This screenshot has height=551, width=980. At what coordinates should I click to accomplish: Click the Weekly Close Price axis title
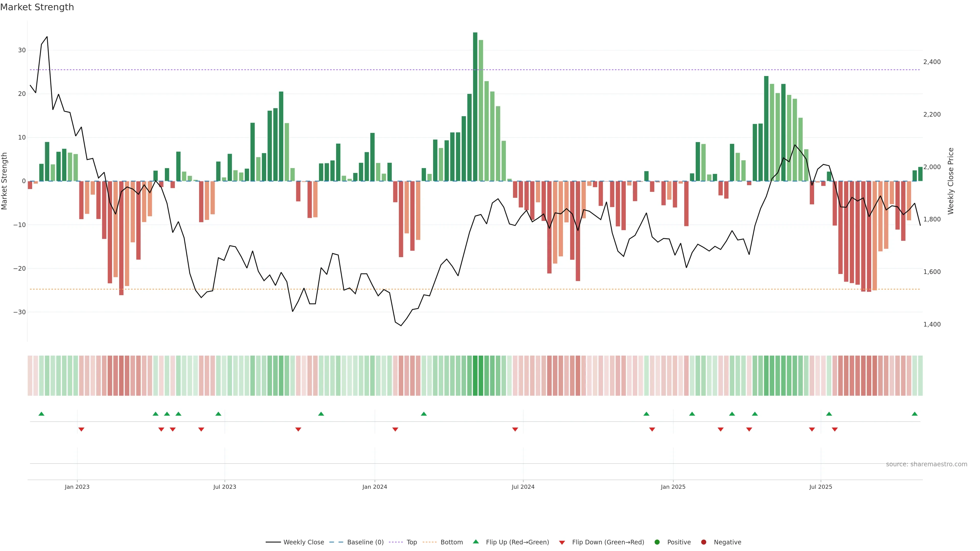tap(951, 181)
